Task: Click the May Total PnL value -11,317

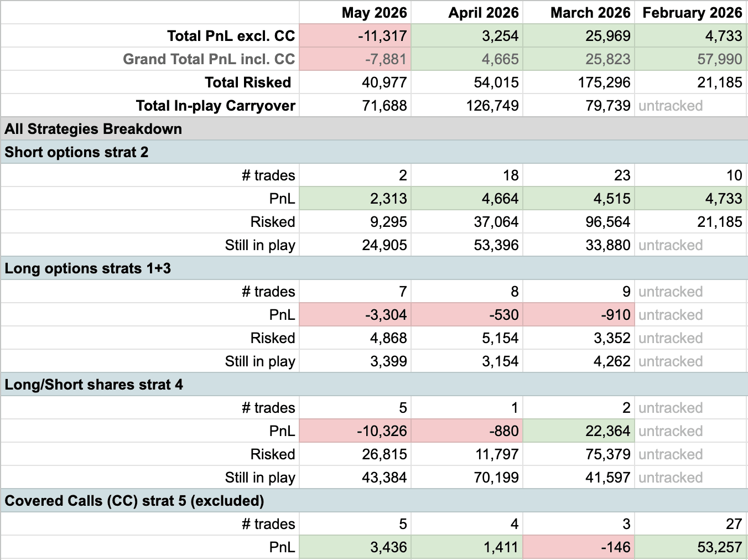Action: (355, 35)
